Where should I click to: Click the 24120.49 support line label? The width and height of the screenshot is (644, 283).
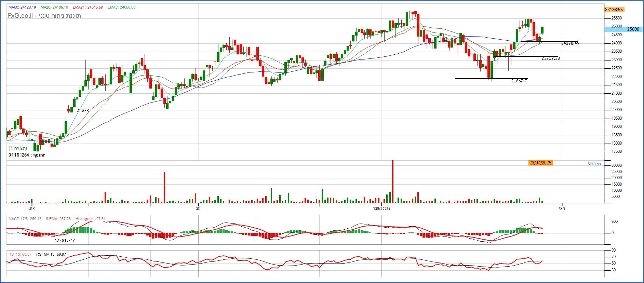point(570,43)
